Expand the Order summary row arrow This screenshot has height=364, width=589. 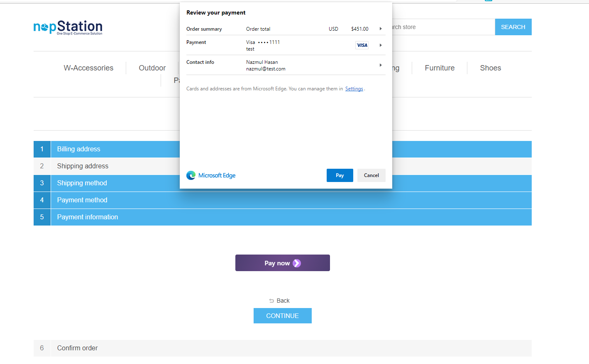pos(381,29)
